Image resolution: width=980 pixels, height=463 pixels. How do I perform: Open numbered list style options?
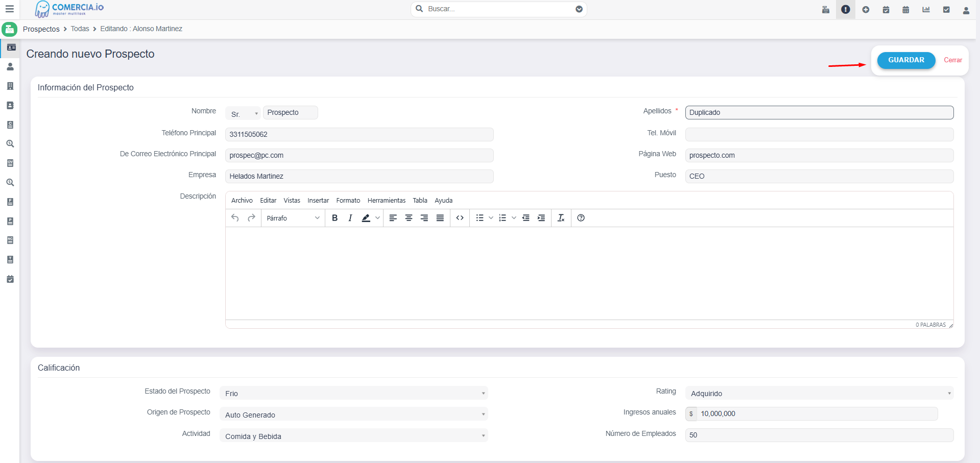pyautogui.click(x=514, y=218)
